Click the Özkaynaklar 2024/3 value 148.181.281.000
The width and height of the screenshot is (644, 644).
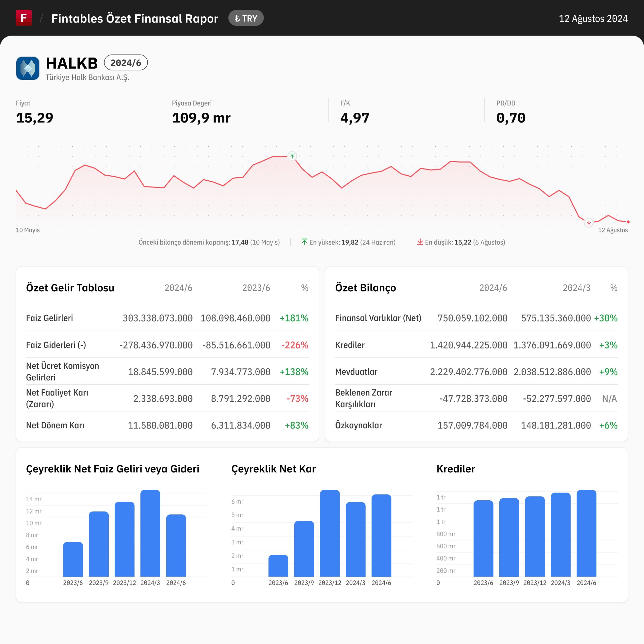(556, 425)
